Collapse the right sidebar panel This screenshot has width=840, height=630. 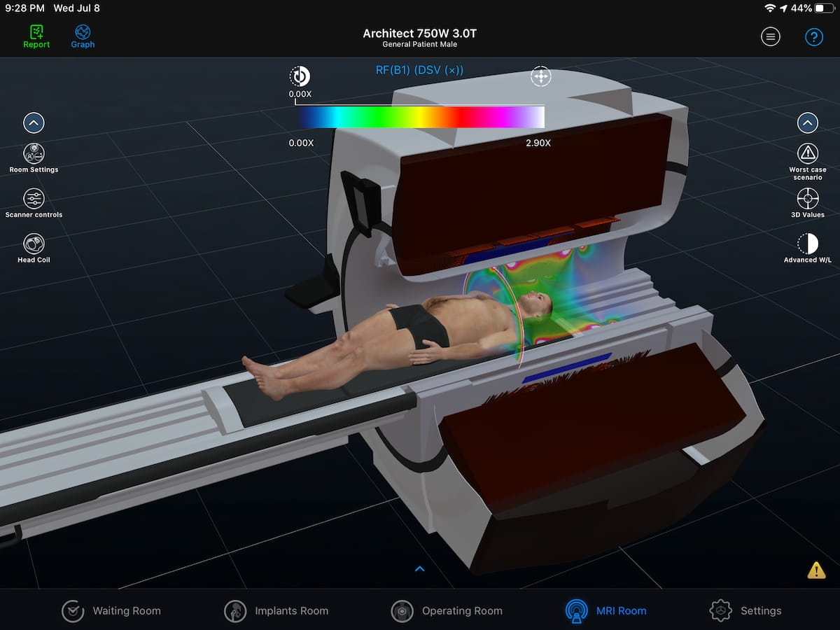pyautogui.click(x=807, y=122)
